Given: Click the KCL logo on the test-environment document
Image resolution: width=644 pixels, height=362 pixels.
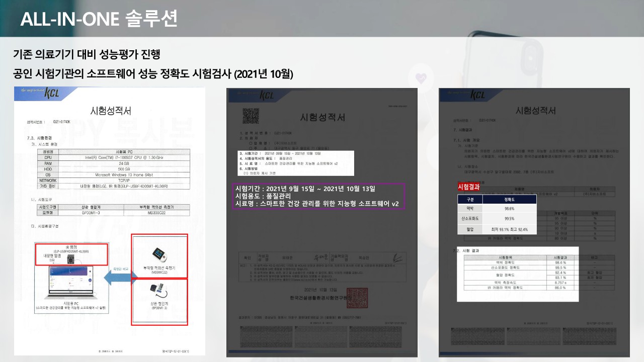Looking at the screenshot, I should (52, 94).
